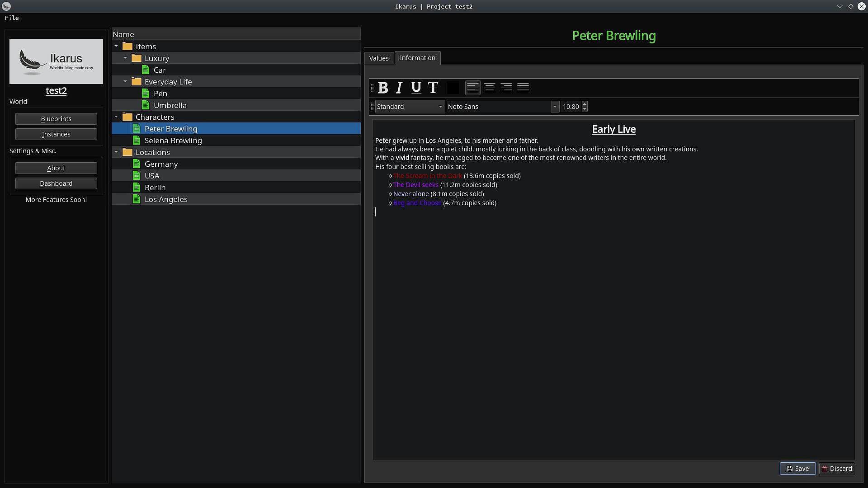Open the black text color swatch
This screenshot has width=868, height=488.
point(453,88)
